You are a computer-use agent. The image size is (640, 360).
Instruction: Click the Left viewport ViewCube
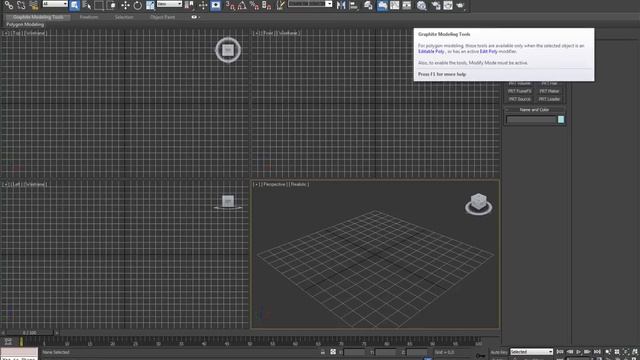228,202
